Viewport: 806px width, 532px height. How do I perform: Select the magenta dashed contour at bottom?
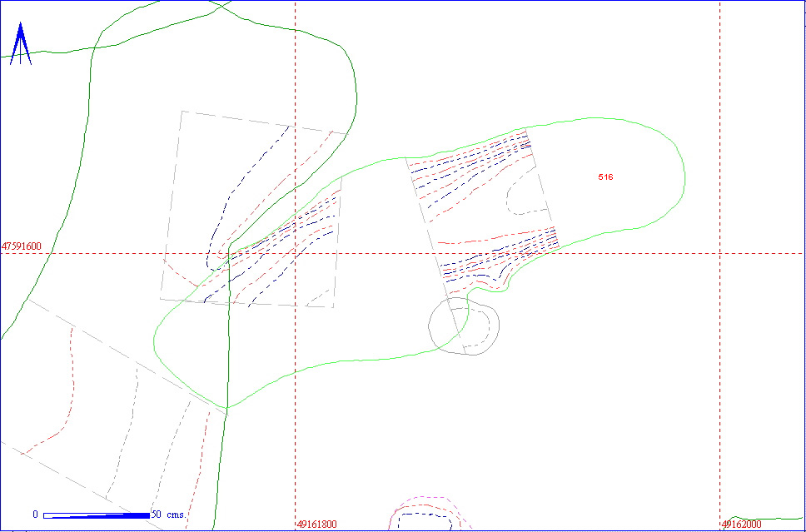pyautogui.click(x=430, y=513)
